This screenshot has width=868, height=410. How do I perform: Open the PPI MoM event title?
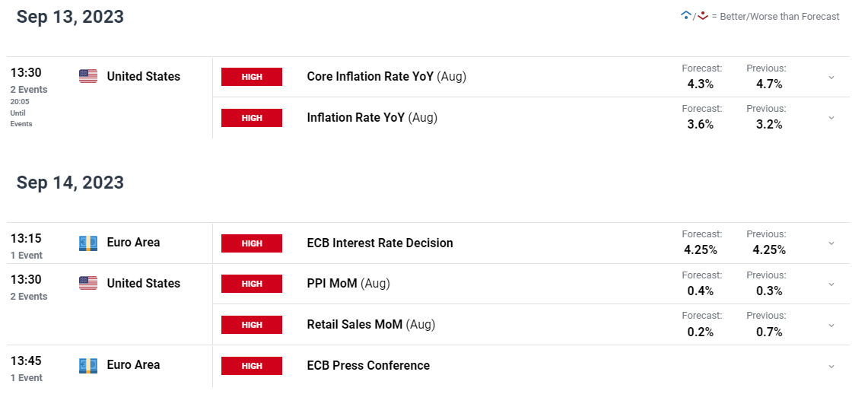click(348, 283)
